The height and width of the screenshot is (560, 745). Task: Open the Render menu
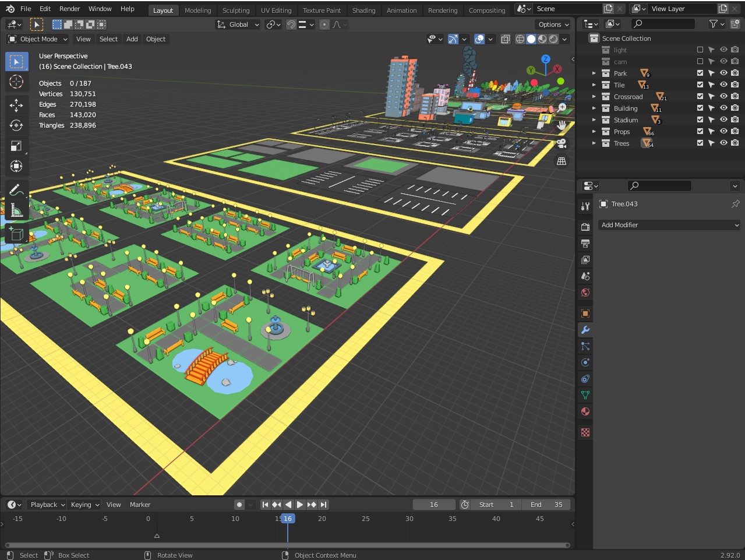[69, 9]
